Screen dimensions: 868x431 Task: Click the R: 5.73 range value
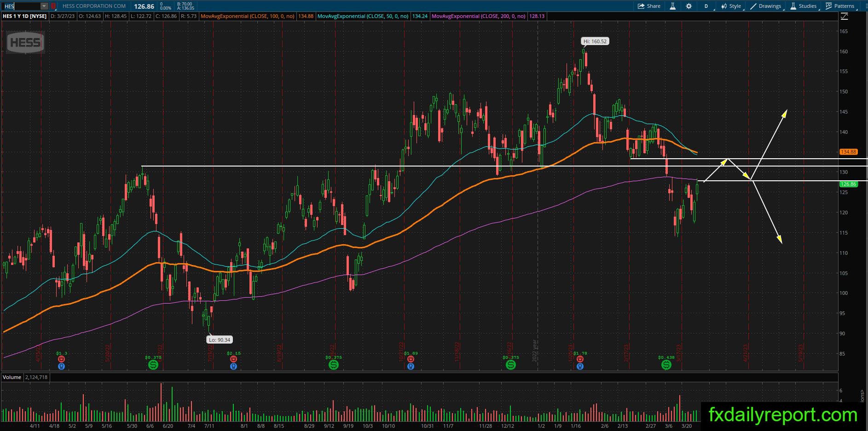(189, 16)
